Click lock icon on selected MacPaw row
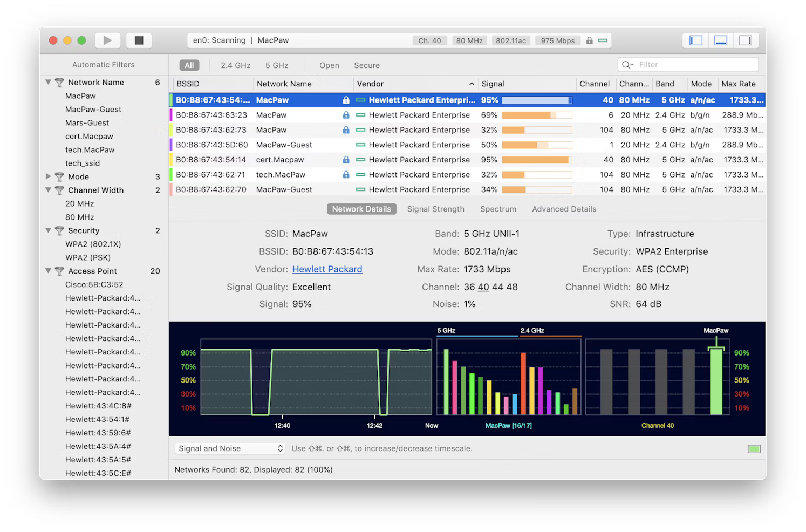The width and height of the screenshot is (806, 532). (x=346, y=100)
